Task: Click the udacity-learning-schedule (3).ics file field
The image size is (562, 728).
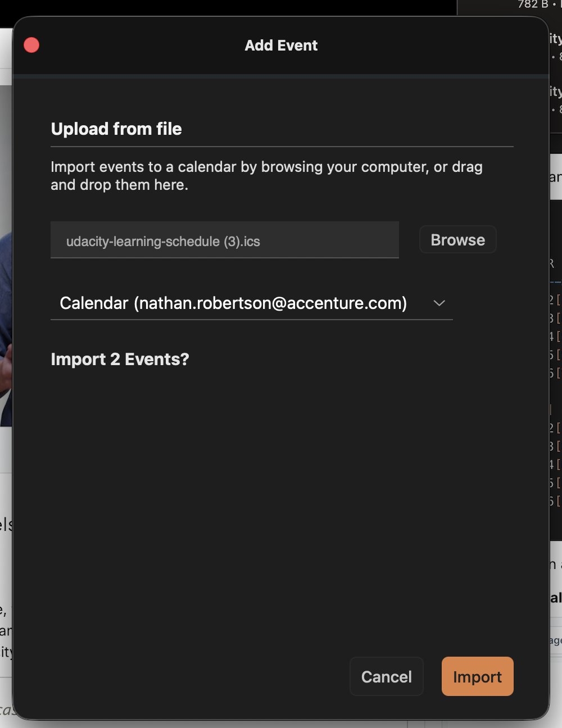Action: pos(225,240)
